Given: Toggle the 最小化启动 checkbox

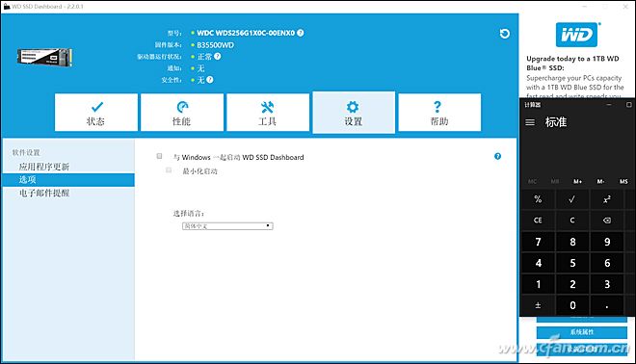Looking at the screenshot, I should click(x=169, y=170).
